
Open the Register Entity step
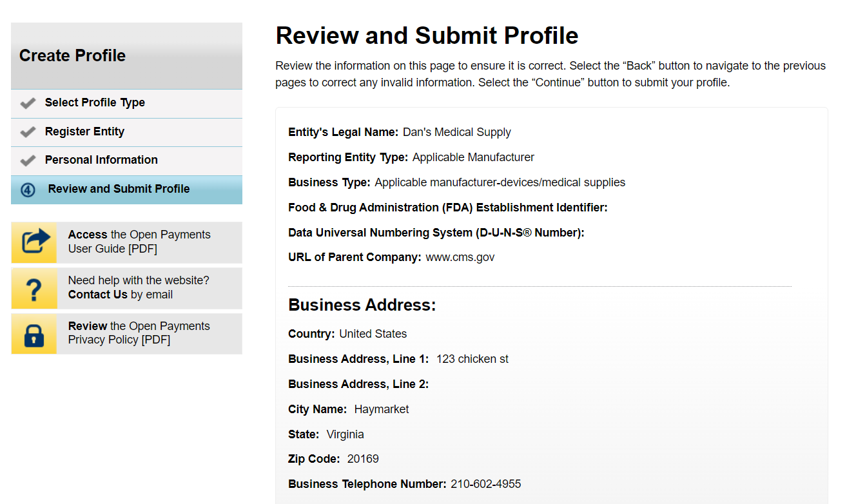pyautogui.click(x=84, y=131)
